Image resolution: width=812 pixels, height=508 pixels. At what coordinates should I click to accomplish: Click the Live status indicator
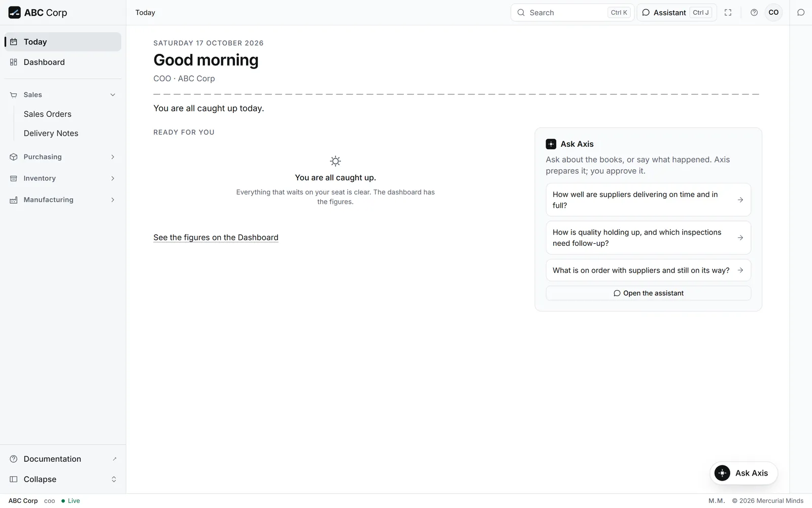coord(71,501)
